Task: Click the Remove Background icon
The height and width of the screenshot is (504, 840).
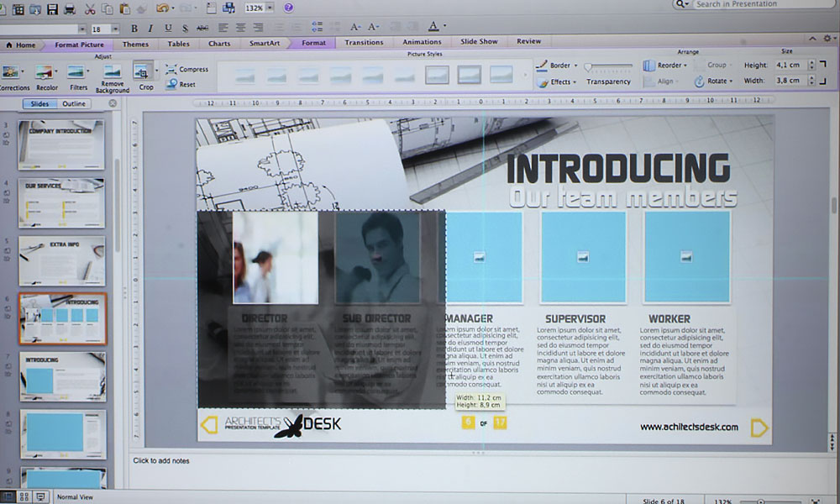Action: [x=112, y=73]
